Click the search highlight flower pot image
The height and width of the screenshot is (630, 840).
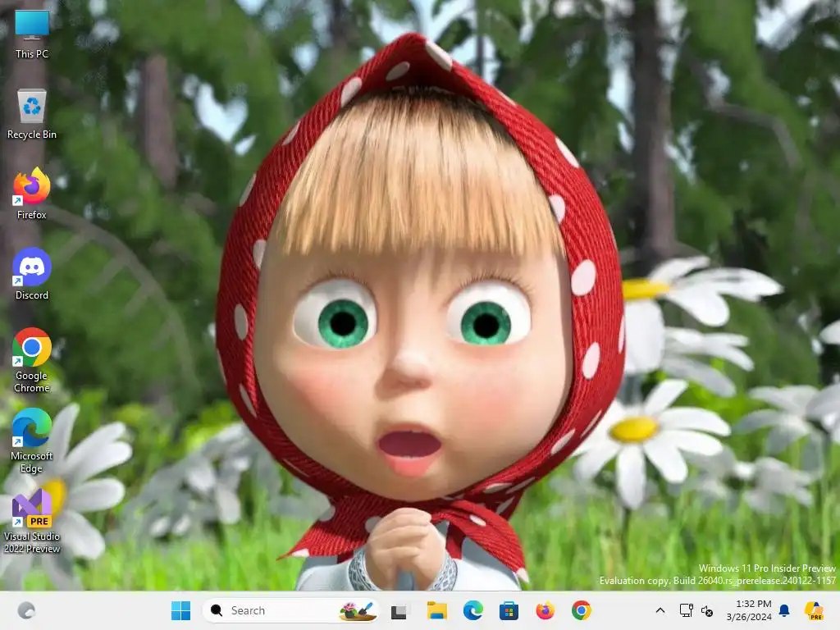tap(358, 610)
